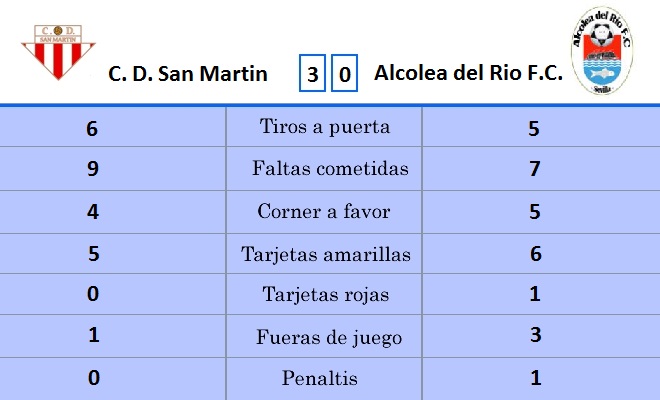Click the C. D. San Martin team name

[x=188, y=74]
